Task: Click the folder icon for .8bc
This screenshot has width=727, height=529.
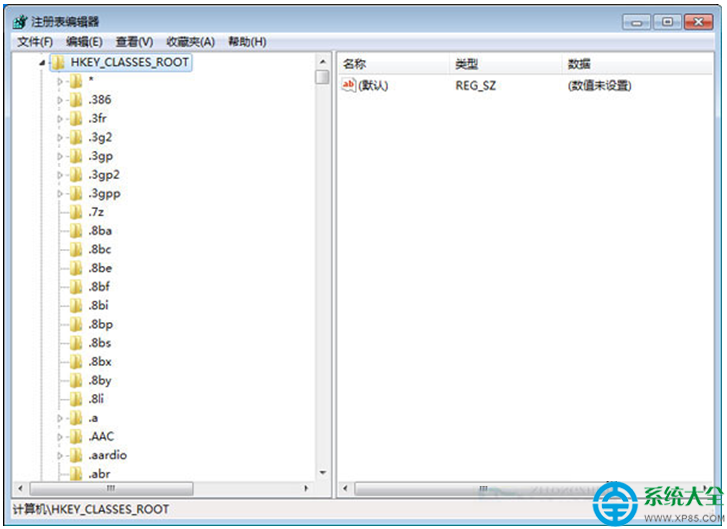Action: [76, 249]
